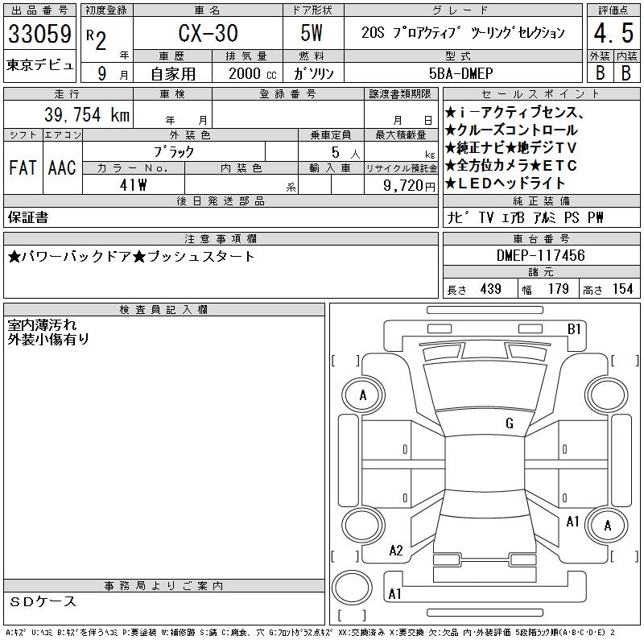Click the A2 mark on the rear-left fender

click(x=396, y=551)
